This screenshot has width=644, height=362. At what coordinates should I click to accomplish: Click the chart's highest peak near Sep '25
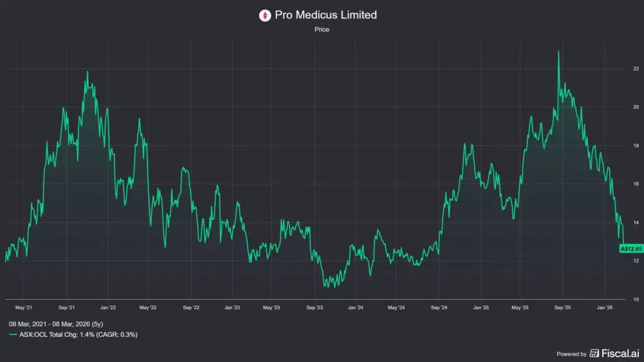[558, 50]
